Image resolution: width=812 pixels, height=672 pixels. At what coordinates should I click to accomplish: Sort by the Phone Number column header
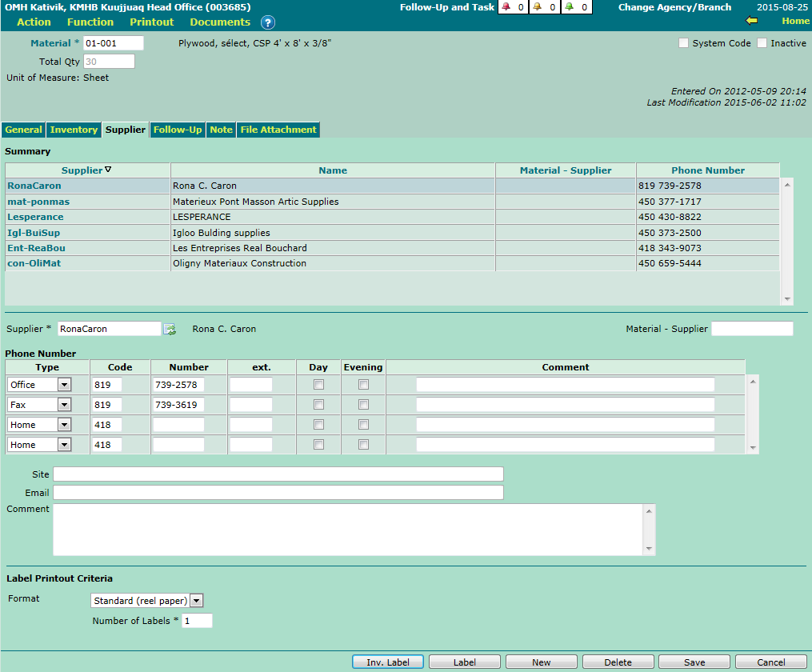click(x=708, y=170)
